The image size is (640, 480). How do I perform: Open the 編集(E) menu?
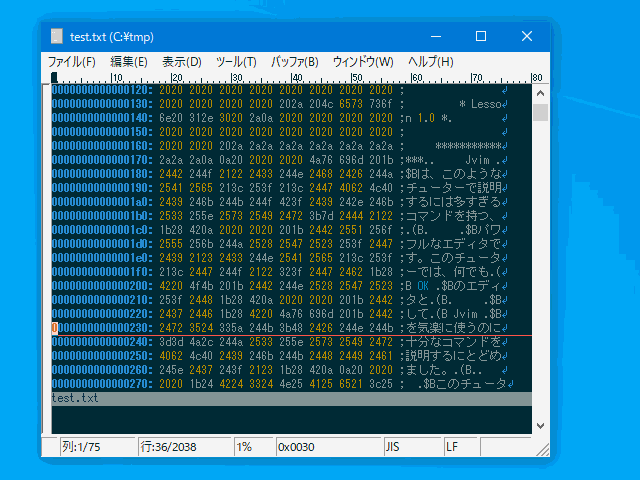click(129, 62)
